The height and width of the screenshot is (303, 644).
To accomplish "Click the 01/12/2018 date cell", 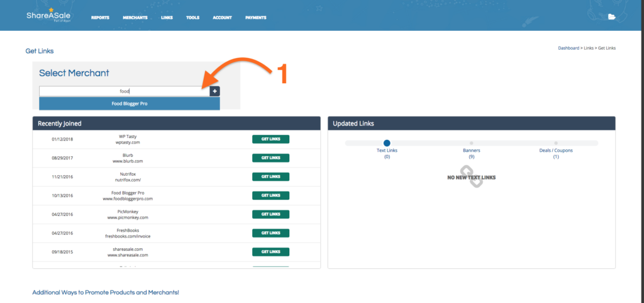I will click(62, 139).
